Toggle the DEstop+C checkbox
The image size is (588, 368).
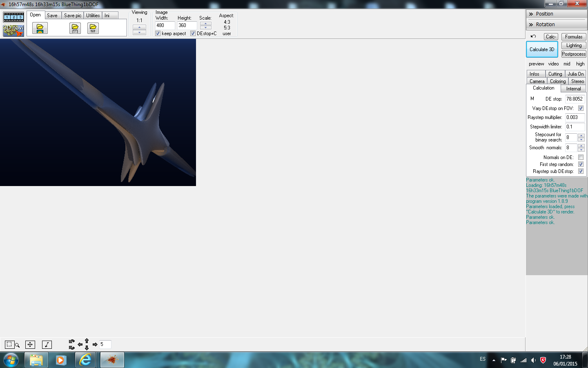[193, 34]
